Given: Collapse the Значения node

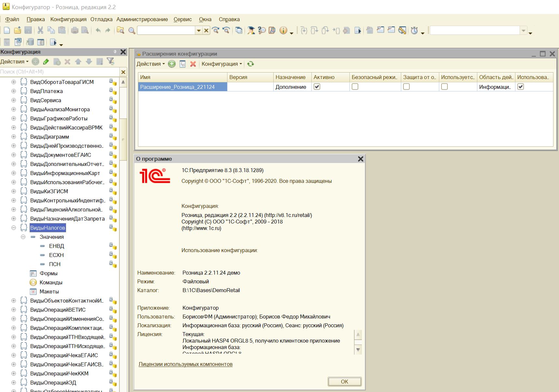Looking at the screenshot, I should [x=23, y=237].
